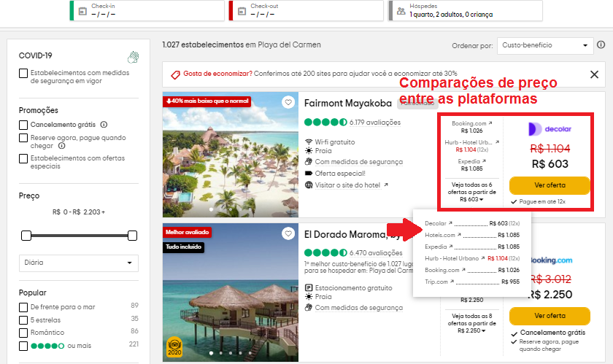The image size is (613, 364).
Task: Click the guests people icon
Action: (x=401, y=11)
